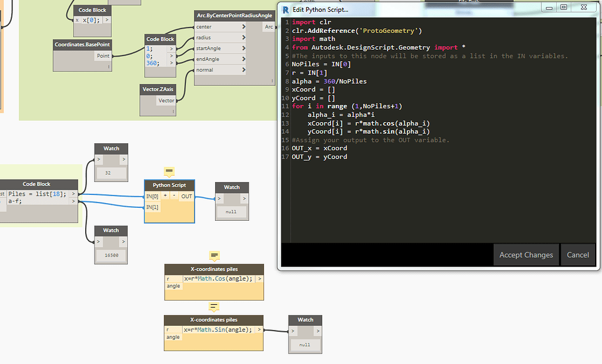Select the Arc.ByCenterPointRadiusAngle node header
Viewport: 602px width, 364px height.
point(233,15)
